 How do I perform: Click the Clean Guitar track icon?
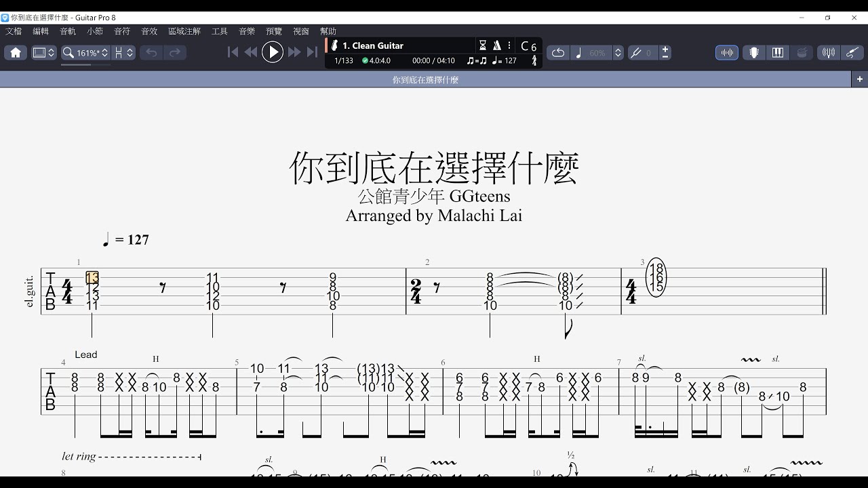tap(334, 45)
